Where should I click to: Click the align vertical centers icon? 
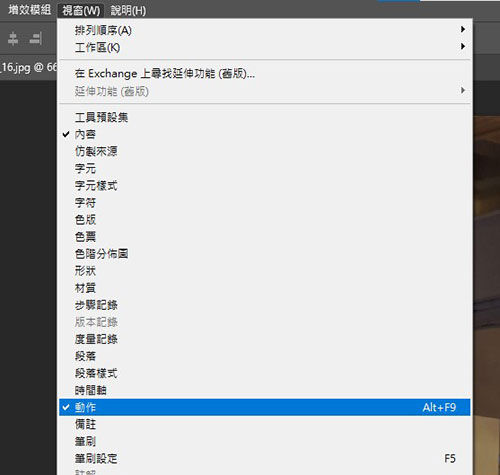(x=13, y=39)
